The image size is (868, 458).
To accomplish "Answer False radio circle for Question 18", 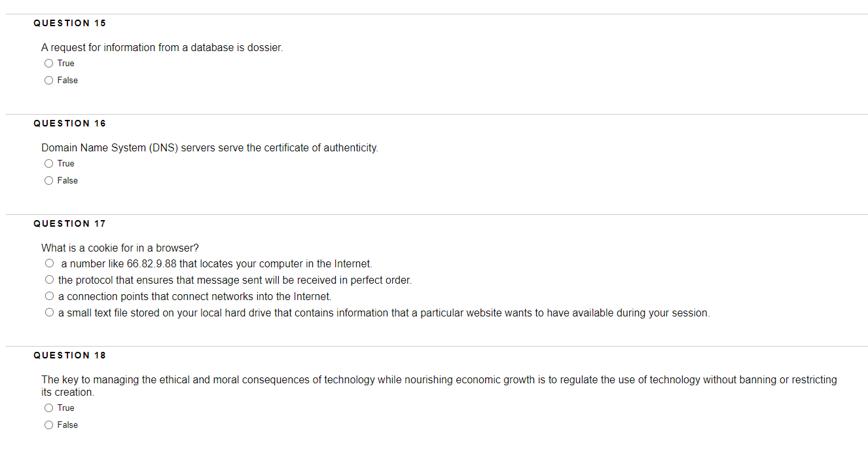I will (x=49, y=425).
